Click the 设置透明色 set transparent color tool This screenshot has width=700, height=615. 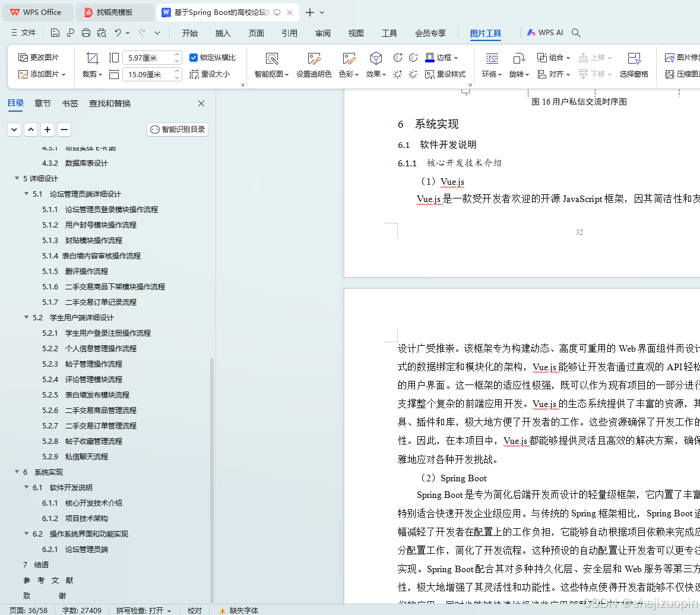tap(314, 66)
